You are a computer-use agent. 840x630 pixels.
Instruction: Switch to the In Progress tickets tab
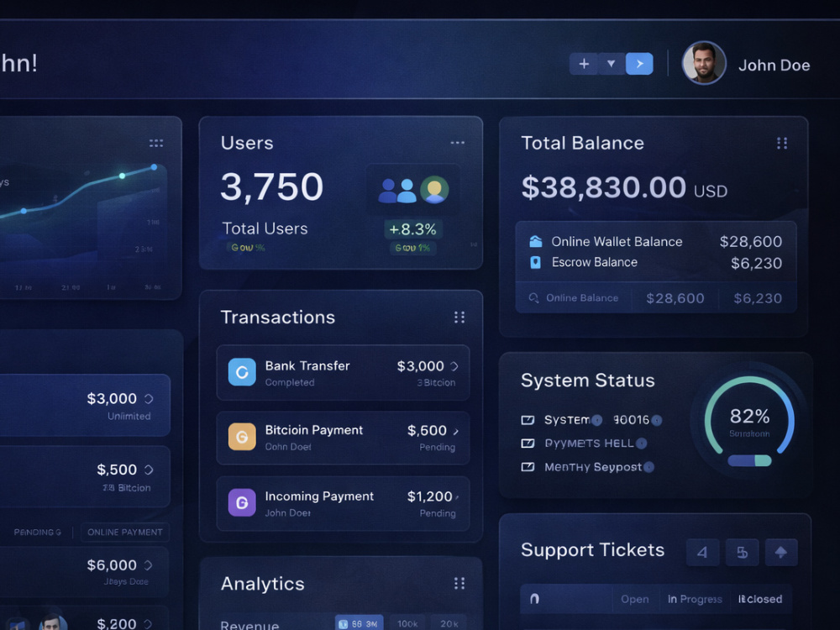(x=695, y=599)
